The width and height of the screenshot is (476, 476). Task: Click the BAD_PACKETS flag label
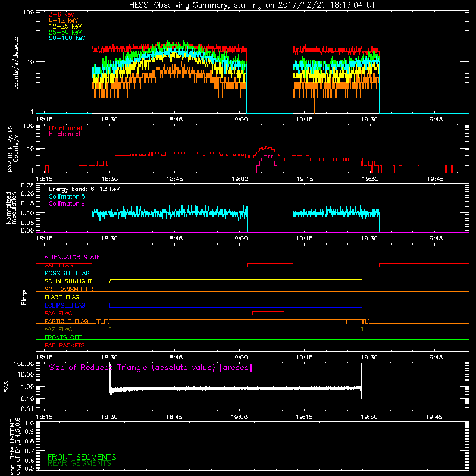pyautogui.click(x=65, y=345)
